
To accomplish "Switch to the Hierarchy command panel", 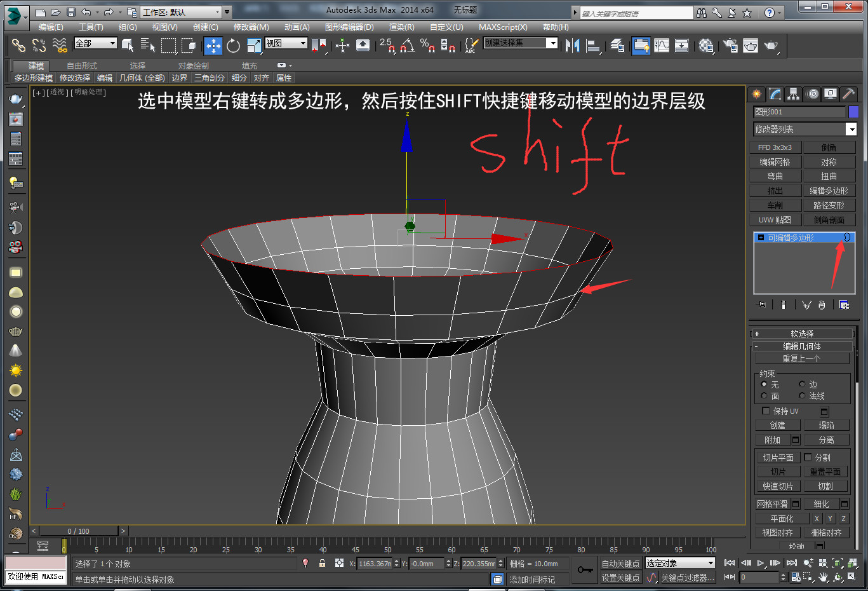I will coord(793,94).
